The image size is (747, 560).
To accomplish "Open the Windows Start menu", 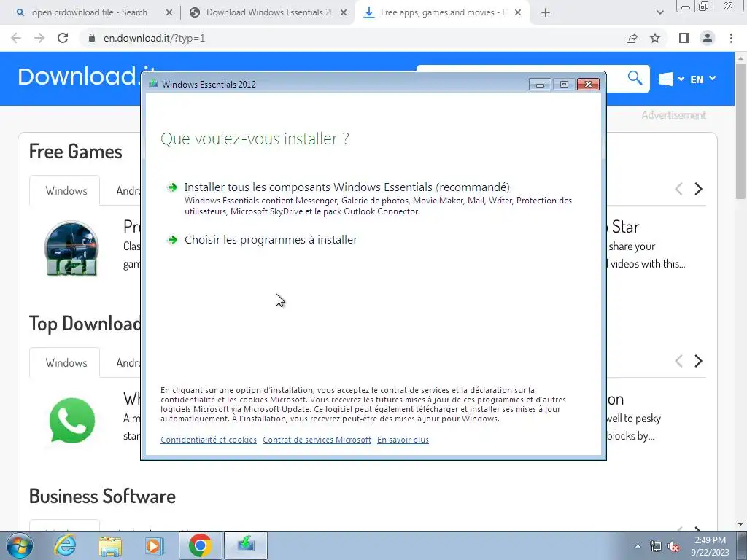I will [19, 545].
